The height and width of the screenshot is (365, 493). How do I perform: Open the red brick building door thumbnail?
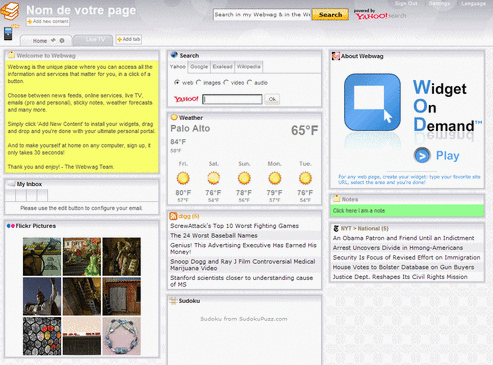pyautogui.click(x=122, y=296)
